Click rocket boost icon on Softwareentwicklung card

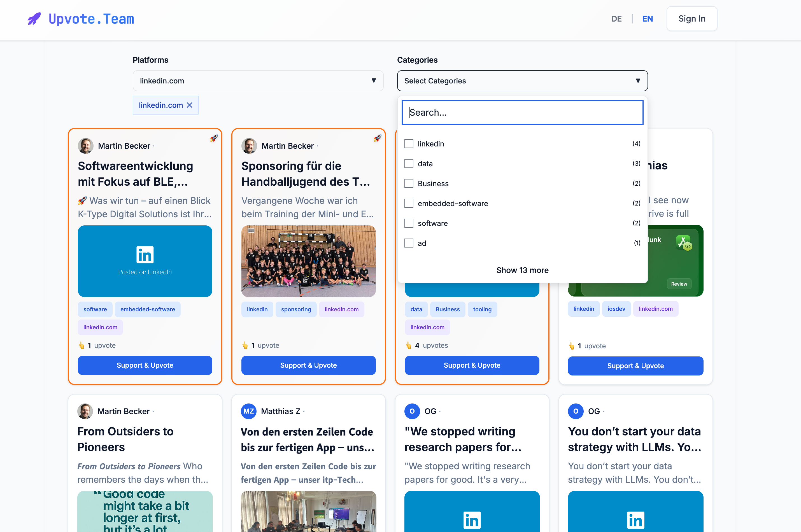click(214, 138)
